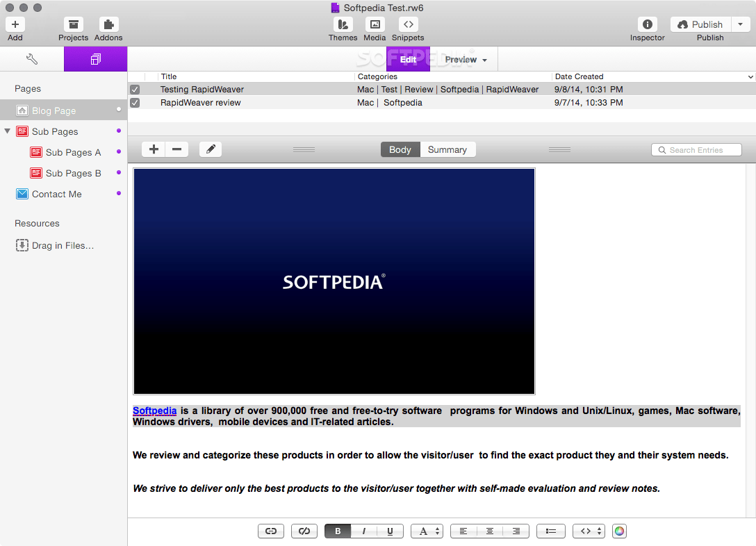Switch to the pages sidebar tab
Screen dimensions: 756x546
[x=95, y=59]
